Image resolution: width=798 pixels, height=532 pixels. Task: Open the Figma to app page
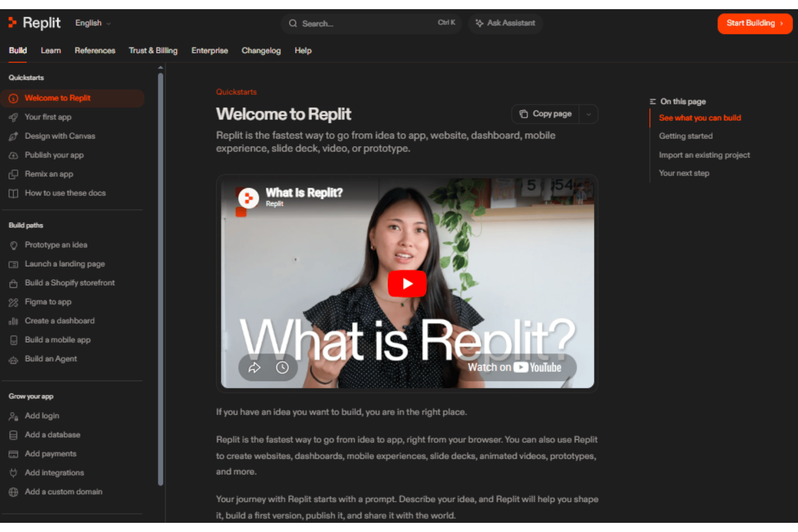pos(48,302)
